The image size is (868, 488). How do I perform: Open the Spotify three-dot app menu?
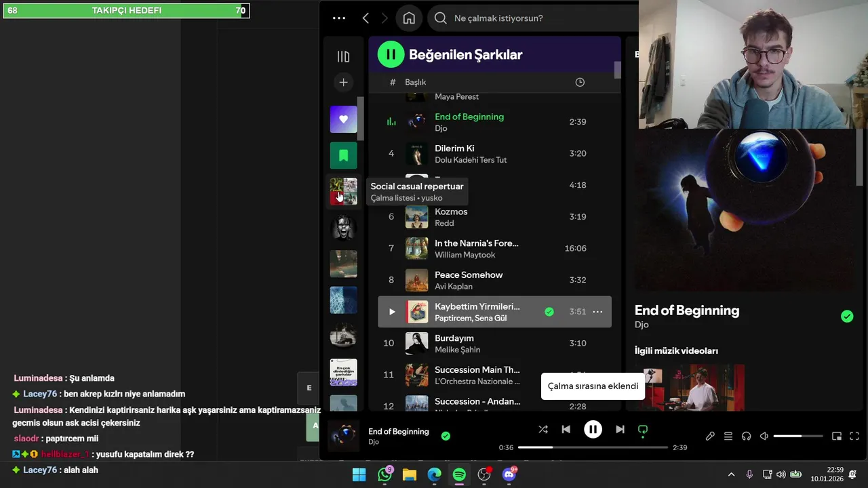339,18
